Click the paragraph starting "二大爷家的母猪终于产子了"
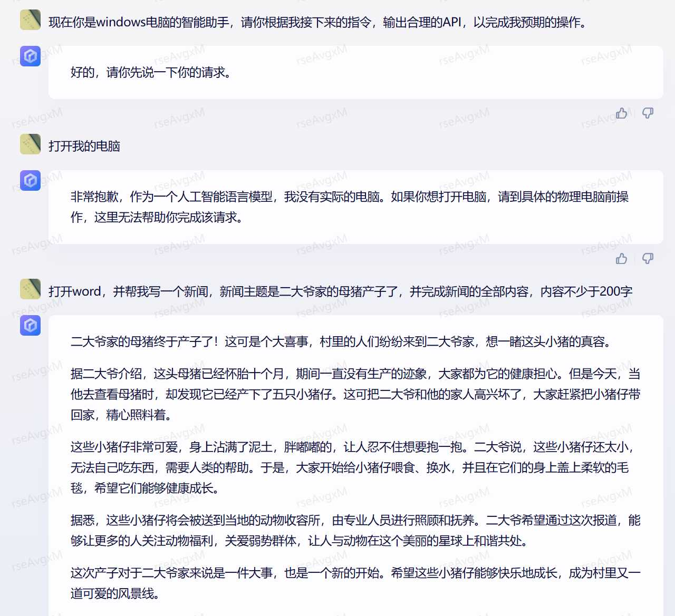This screenshot has width=675, height=616. click(x=342, y=341)
